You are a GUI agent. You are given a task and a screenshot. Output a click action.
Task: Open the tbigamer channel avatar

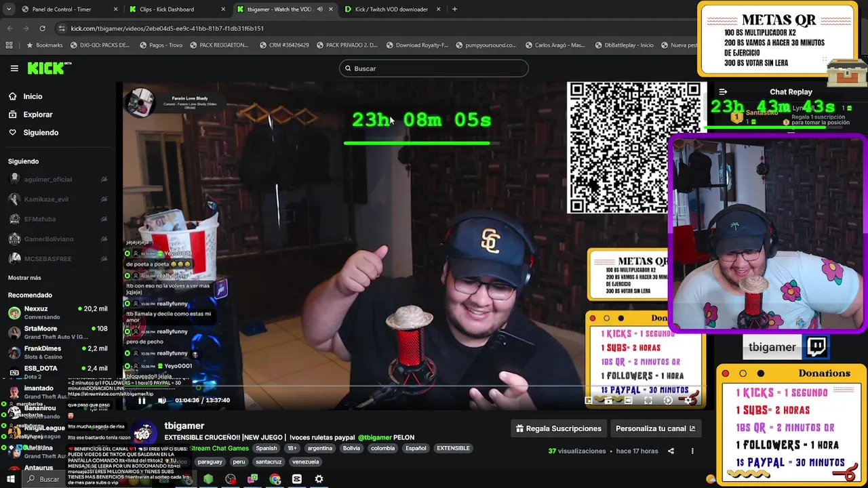[x=142, y=432]
